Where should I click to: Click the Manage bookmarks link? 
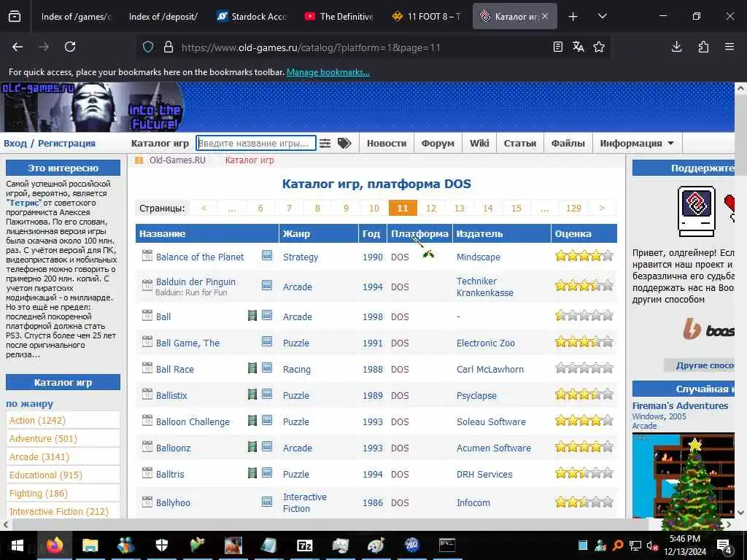(328, 72)
